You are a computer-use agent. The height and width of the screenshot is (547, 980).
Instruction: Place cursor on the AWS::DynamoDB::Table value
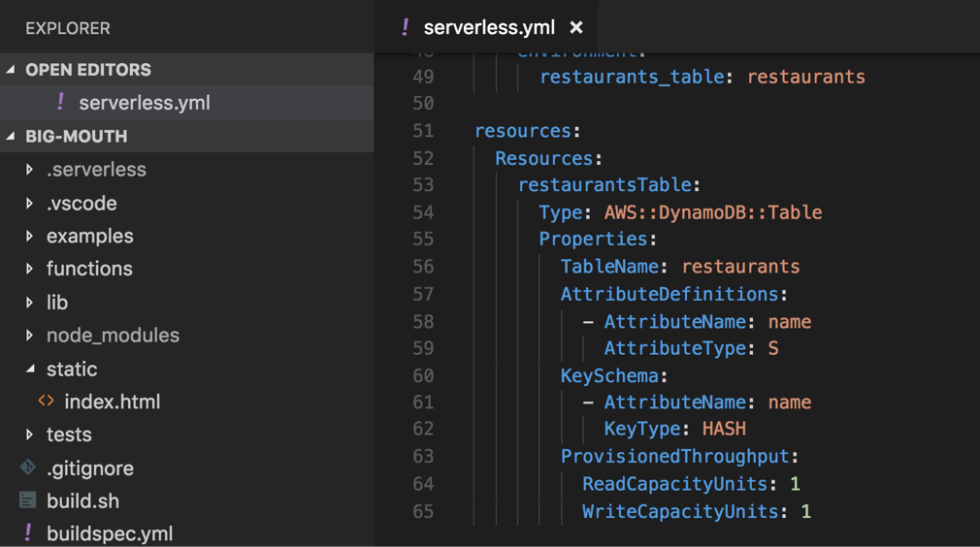(x=712, y=212)
